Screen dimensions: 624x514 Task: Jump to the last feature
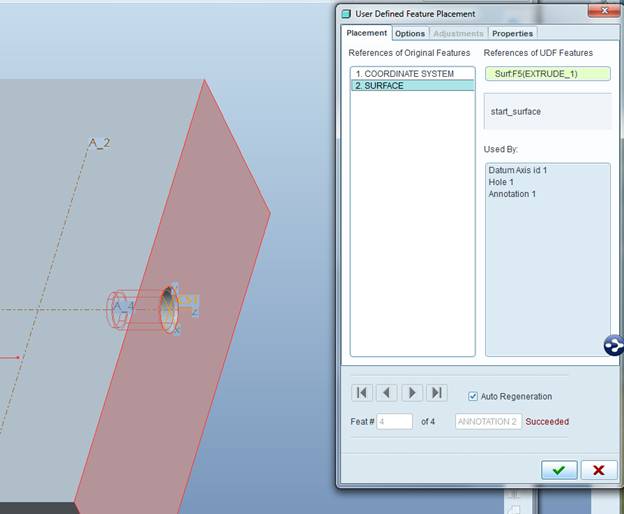pos(436,393)
